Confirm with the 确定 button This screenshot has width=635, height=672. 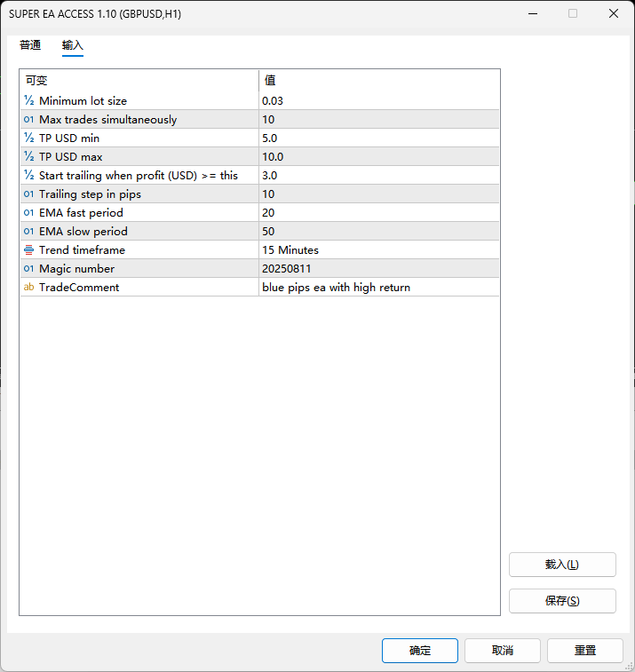(420, 651)
